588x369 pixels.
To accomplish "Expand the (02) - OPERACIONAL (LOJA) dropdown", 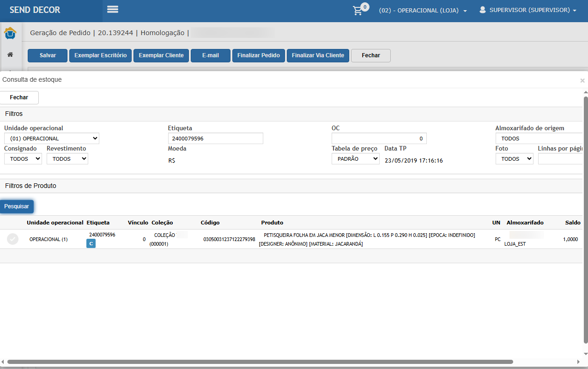I will coord(423,10).
